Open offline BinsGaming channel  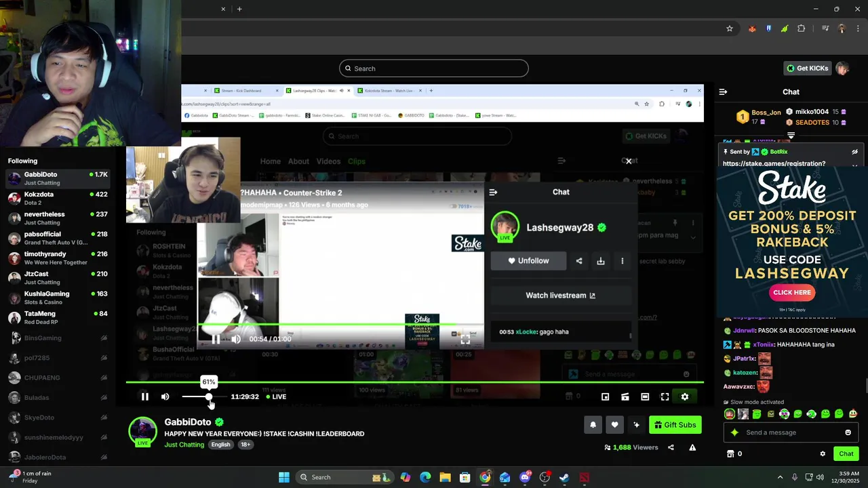57,338
